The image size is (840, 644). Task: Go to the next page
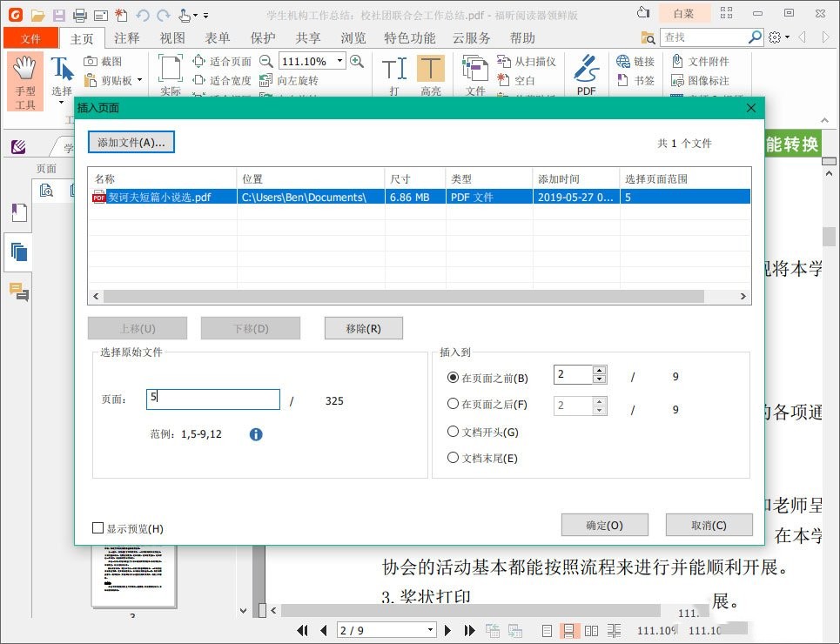[x=448, y=630]
